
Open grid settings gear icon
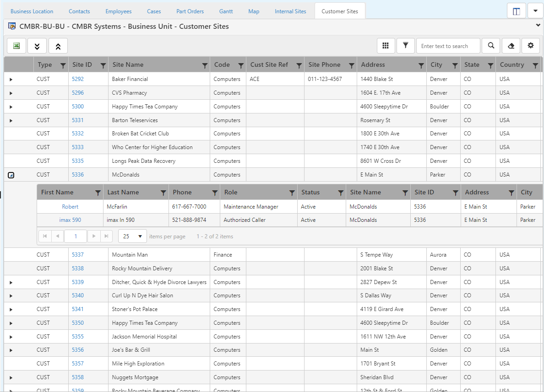(531, 46)
